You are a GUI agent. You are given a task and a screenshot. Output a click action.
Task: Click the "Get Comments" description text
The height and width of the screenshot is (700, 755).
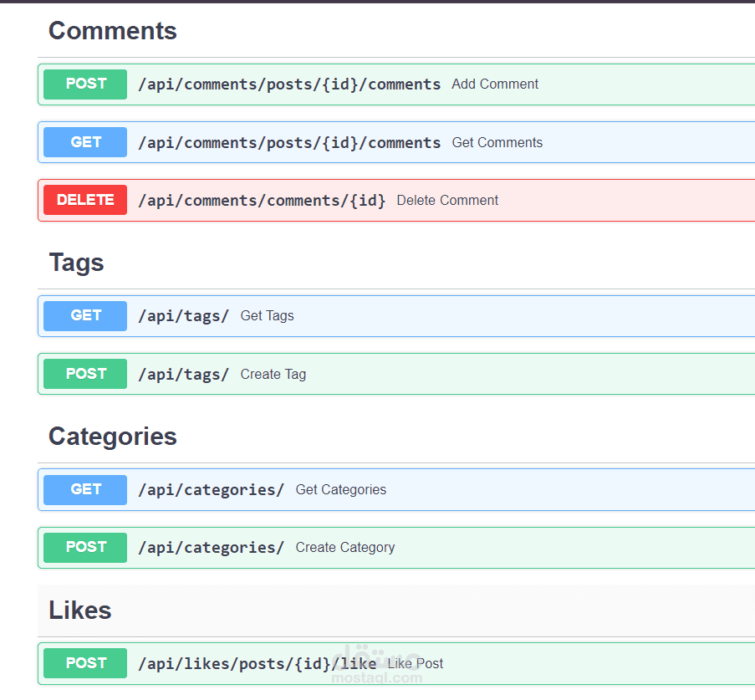497,143
